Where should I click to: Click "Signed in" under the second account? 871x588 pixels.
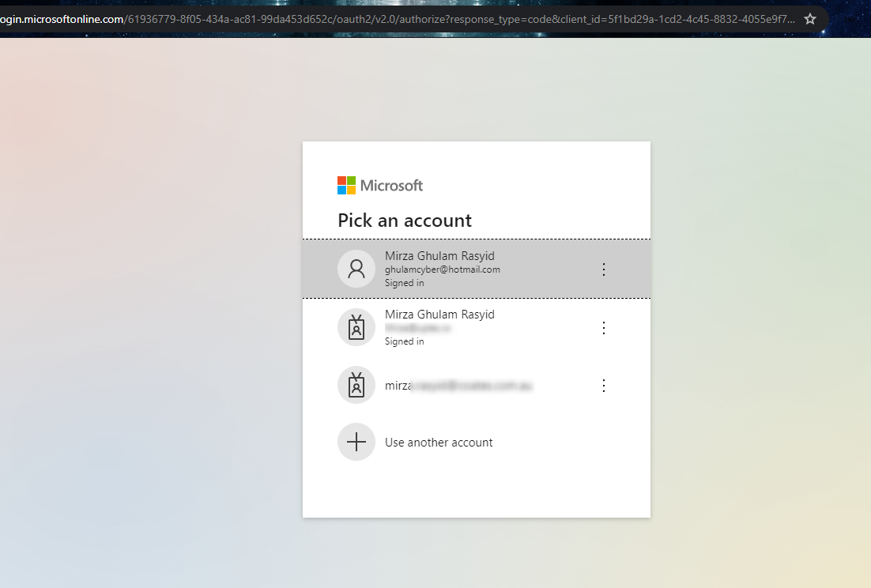[404, 341]
